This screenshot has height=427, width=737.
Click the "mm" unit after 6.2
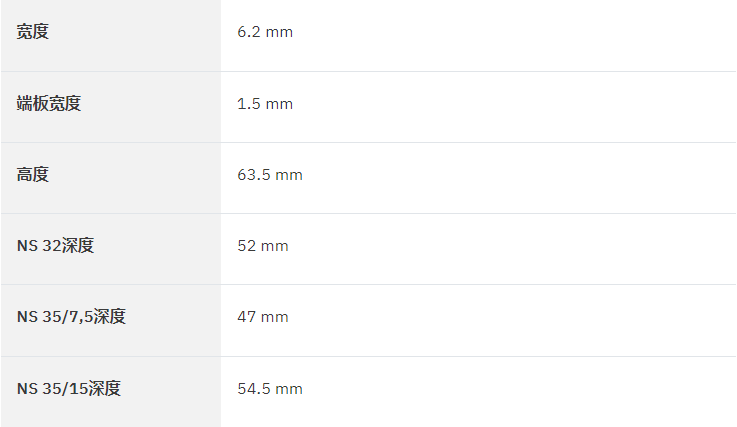[x=279, y=32]
